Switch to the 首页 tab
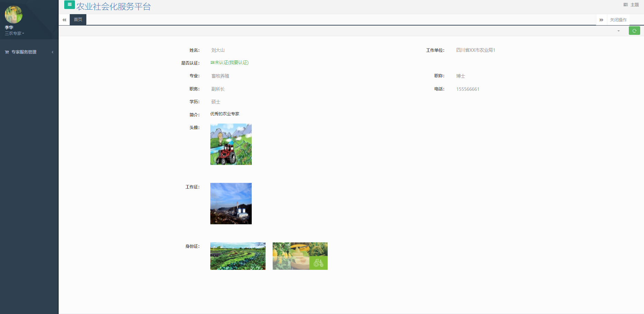The height and width of the screenshot is (314, 644). (x=78, y=20)
